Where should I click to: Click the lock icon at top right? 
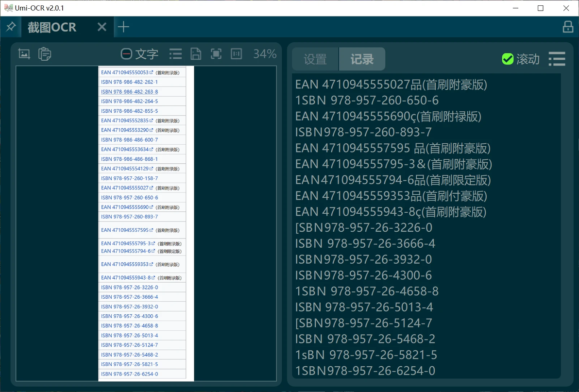(x=568, y=27)
